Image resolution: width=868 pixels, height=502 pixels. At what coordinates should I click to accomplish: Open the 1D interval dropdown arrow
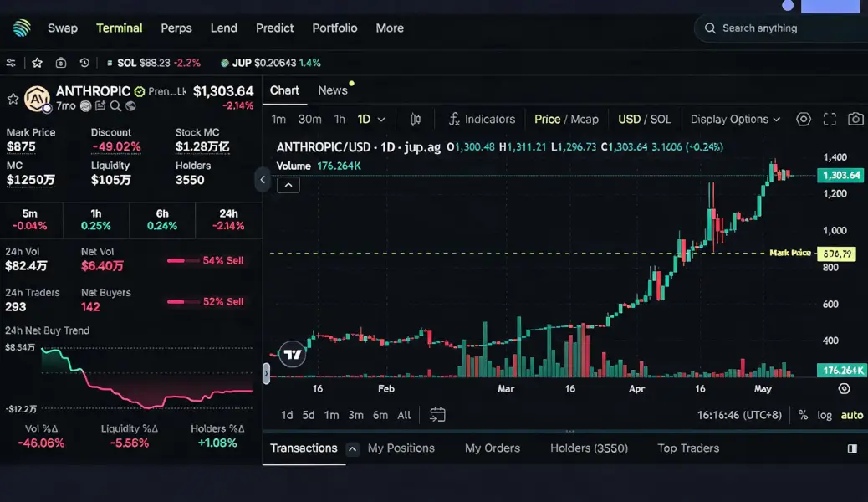pyautogui.click(x=381, y=120)
